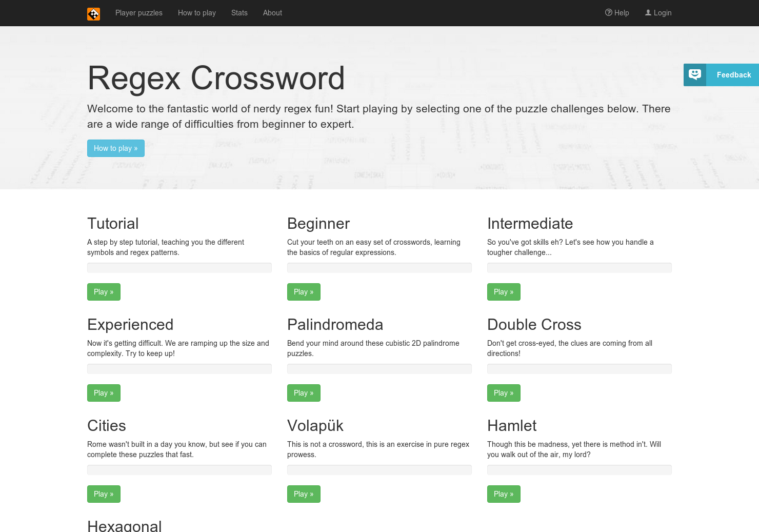Screen dimensions: 759x532
Task: Start the Volapük regex exercise
Action: pyautogui.click(x=304, y=494)
